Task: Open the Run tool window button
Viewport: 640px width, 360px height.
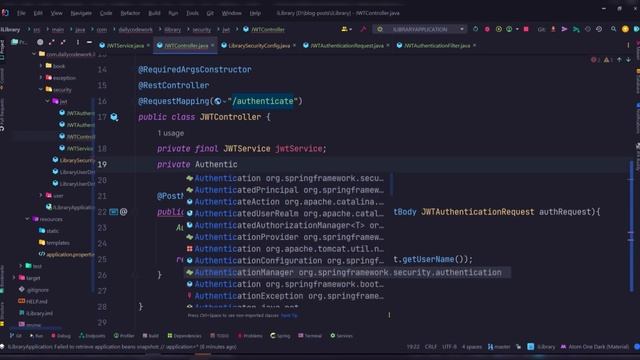Action: pos(36,336)
